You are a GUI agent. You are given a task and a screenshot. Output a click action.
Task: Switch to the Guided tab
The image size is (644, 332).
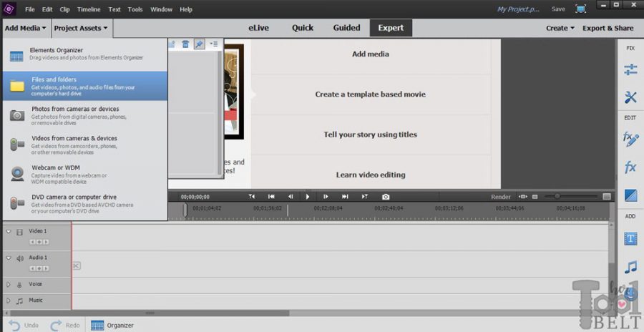[346, 28]
